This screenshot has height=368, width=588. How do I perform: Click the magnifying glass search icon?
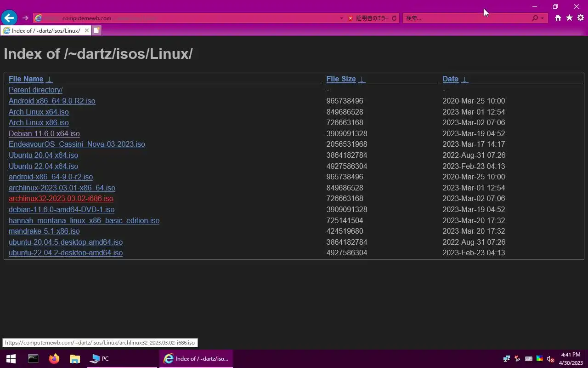(535, 18)
